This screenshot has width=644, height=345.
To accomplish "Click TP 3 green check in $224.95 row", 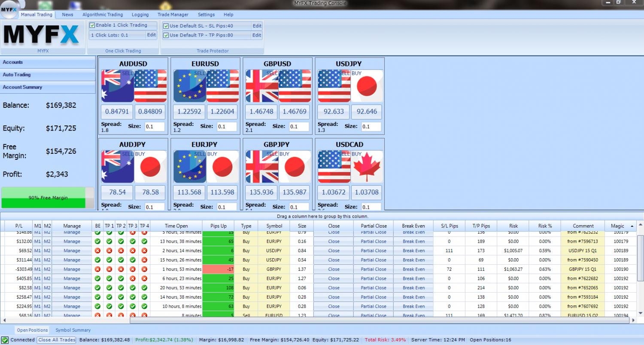I will coord(133,306).
